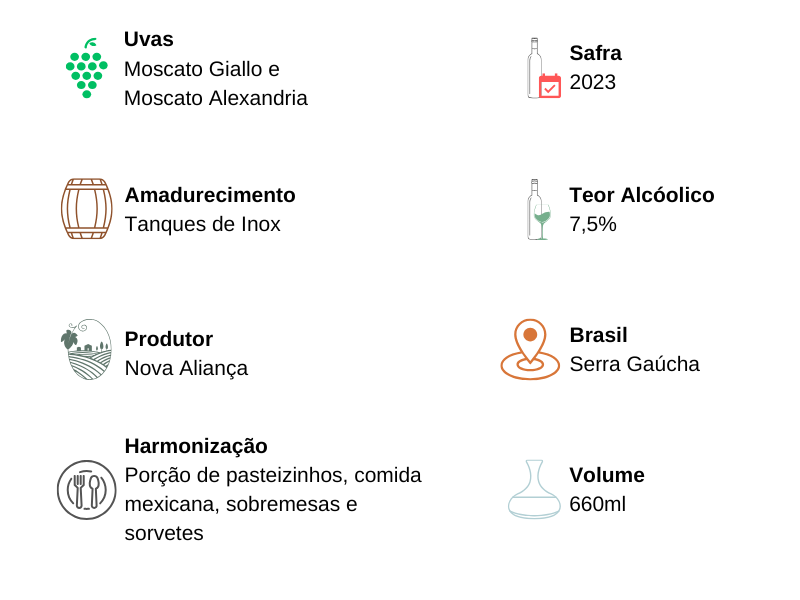The height and width of the screenshot is (600, 800).
Task: Click the Teor Alcóolico heading
Action: point(642,195)
